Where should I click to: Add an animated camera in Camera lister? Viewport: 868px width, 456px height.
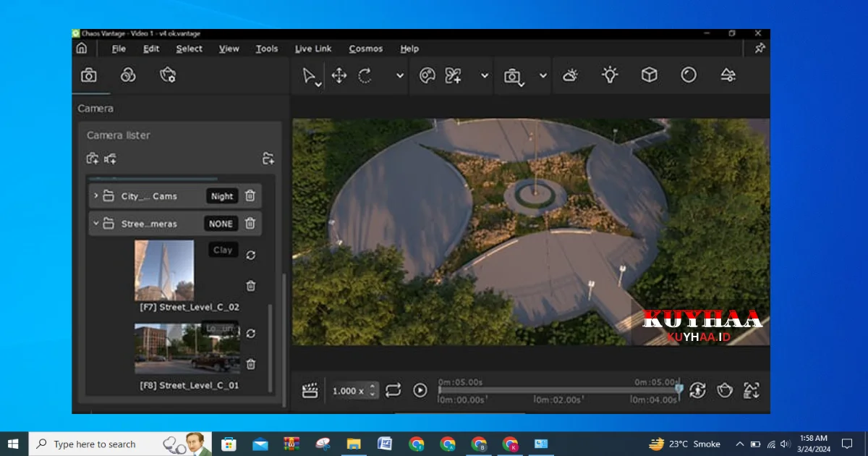111,159
